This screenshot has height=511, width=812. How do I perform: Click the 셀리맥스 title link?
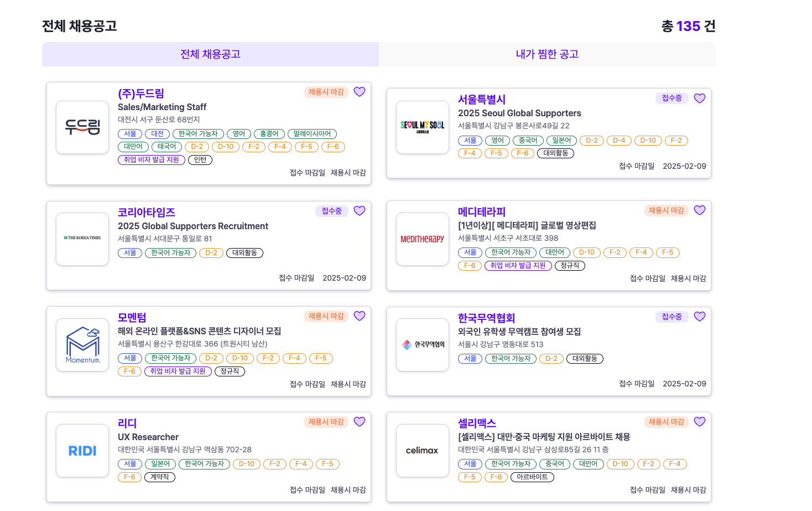tap(477, 424)
